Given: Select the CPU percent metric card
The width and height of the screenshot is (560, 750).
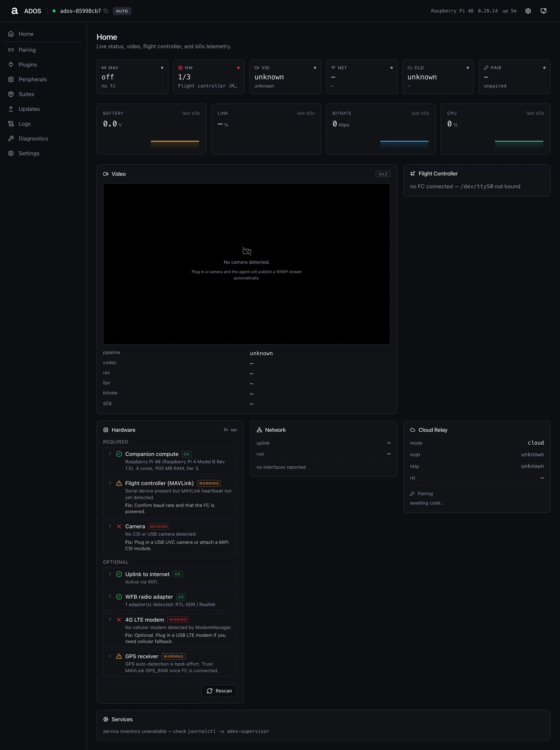Looking at the screenshot, I should pos(495,129).
